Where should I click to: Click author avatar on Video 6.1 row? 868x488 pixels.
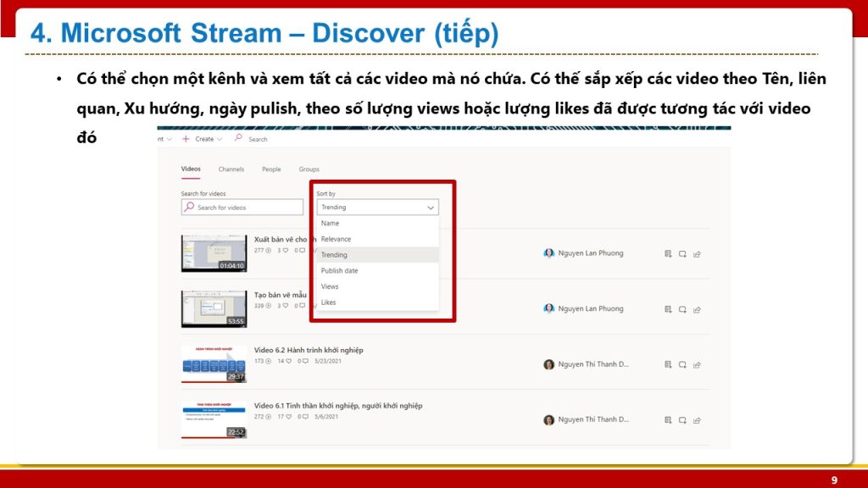pos(548,420)
